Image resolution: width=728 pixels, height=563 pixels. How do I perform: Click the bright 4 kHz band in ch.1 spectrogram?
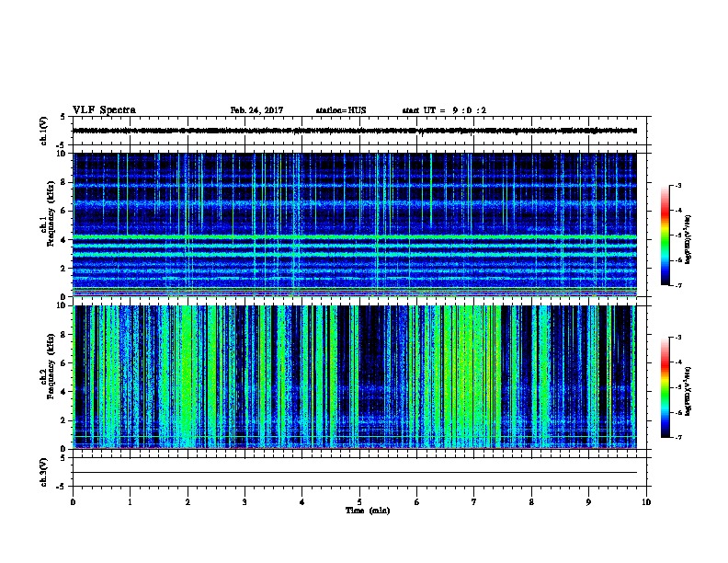355,237
